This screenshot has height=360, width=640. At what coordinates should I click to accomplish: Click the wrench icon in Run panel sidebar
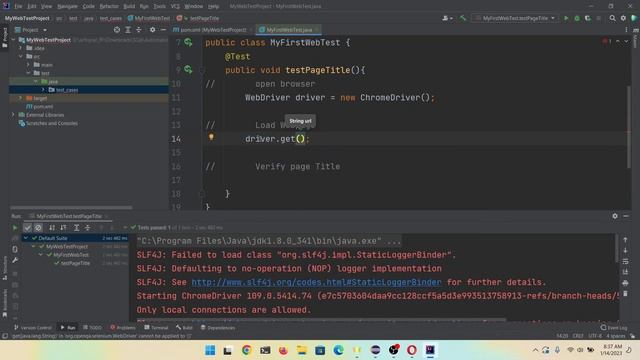pos(15,260)
